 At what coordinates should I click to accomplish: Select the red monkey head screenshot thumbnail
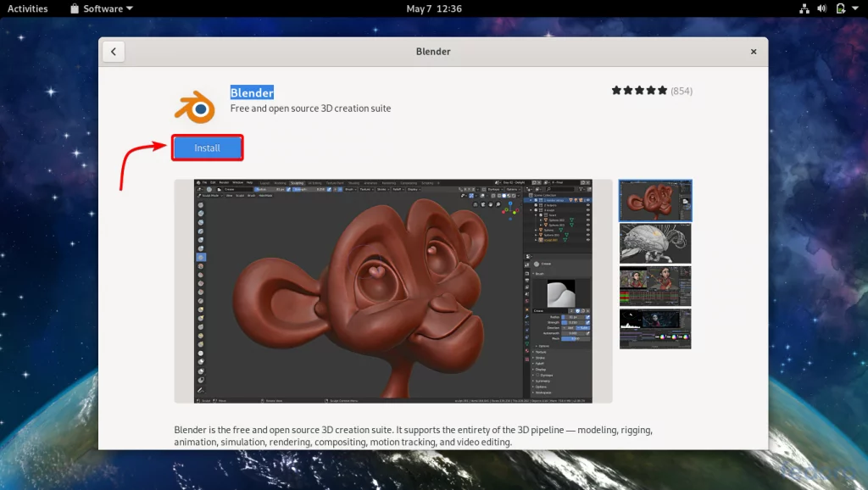coord(655,200)
